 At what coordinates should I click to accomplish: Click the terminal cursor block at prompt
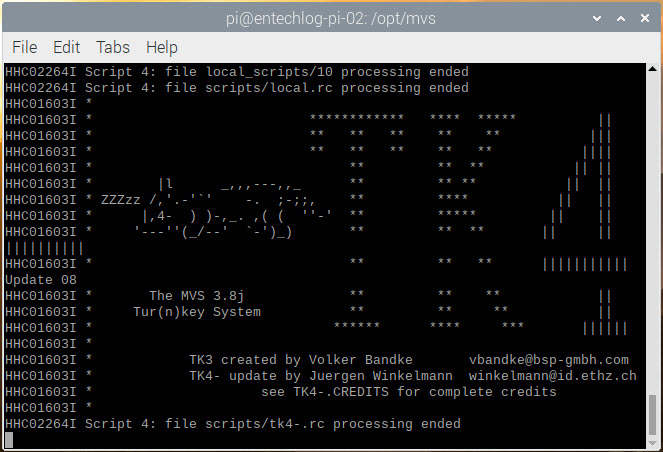click(9, 440)
